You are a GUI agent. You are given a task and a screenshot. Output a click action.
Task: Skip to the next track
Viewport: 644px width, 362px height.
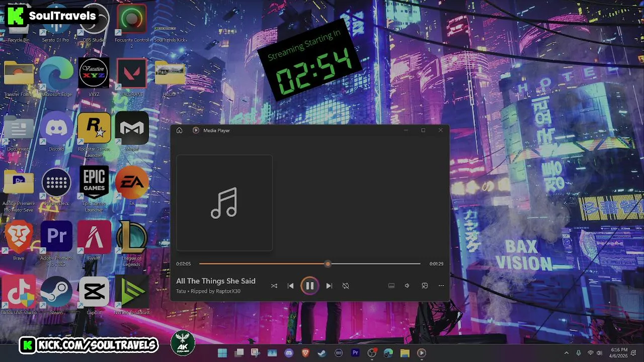(x=329, y=286)
